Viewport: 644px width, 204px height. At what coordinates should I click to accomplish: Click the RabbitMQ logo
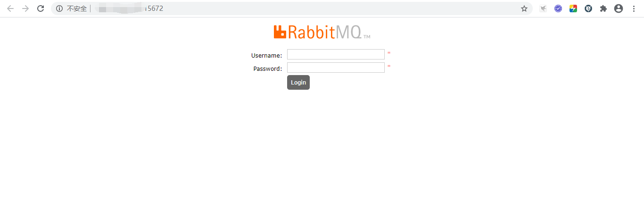[322, 32]
